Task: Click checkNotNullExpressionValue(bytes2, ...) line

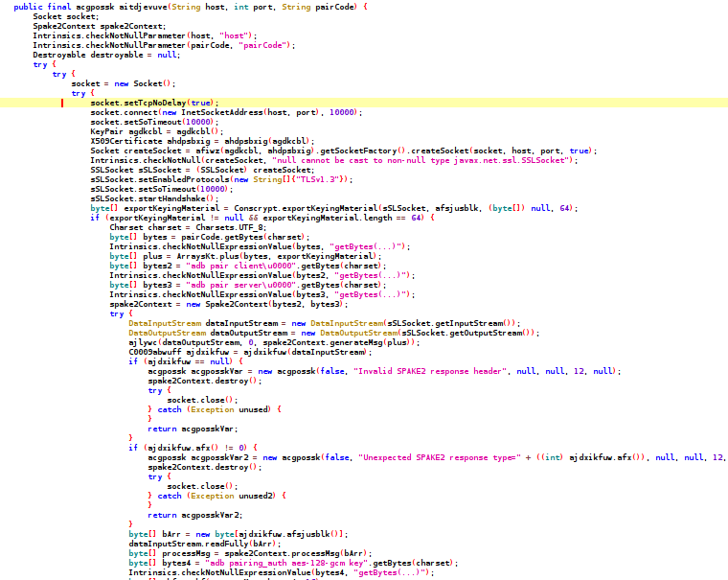Action: pyautogui.click(x=262, y=275)
